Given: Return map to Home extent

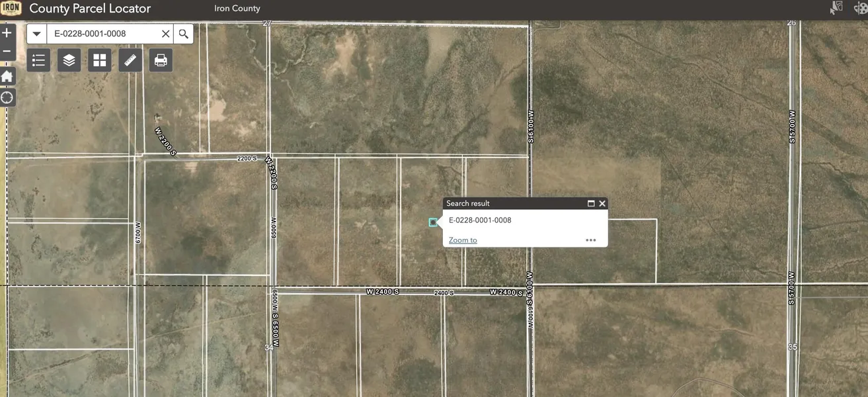Looking at the screenshot, I should 7,76.
